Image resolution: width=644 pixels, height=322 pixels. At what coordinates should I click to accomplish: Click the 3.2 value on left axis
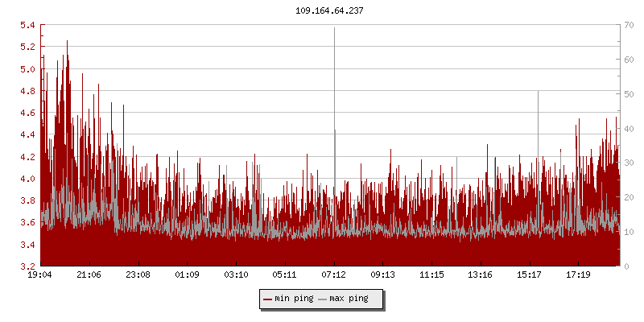click(x=27, y=266)
